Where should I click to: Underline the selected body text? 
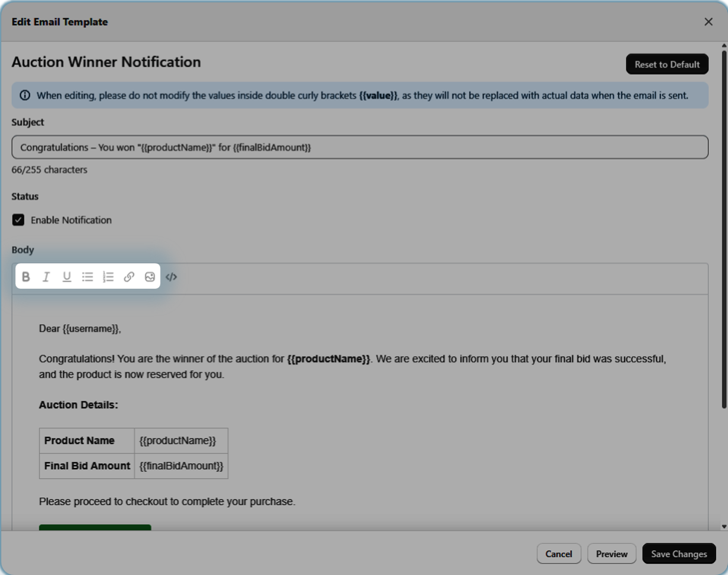[67, 277]
